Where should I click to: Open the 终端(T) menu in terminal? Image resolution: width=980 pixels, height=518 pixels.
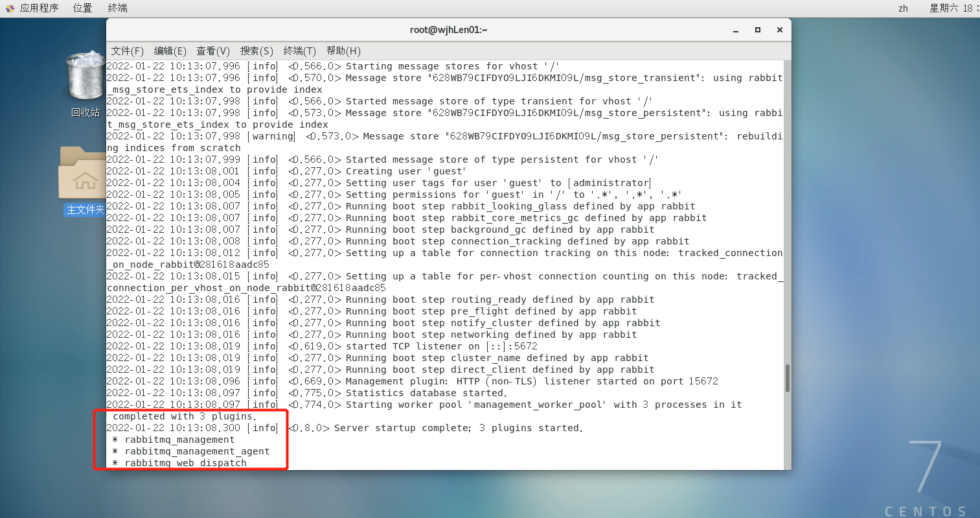[299, 51]
